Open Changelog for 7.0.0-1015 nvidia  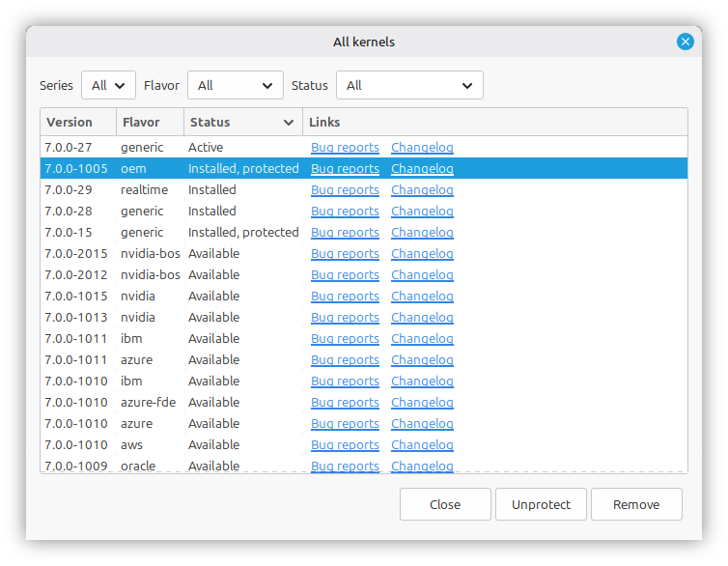(x=422, y=297)
